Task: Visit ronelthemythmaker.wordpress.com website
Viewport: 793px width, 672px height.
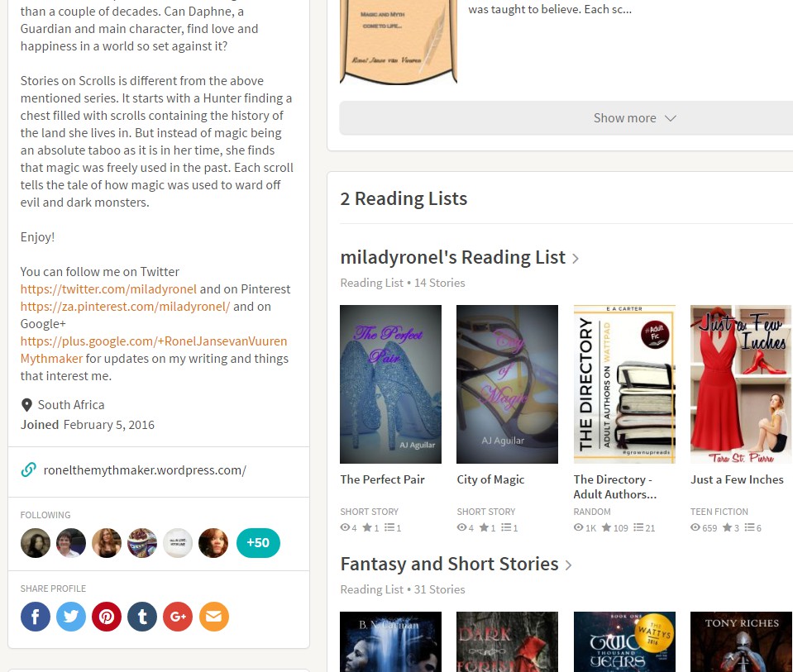Action: pyautogui.click(x=145, y=470)
